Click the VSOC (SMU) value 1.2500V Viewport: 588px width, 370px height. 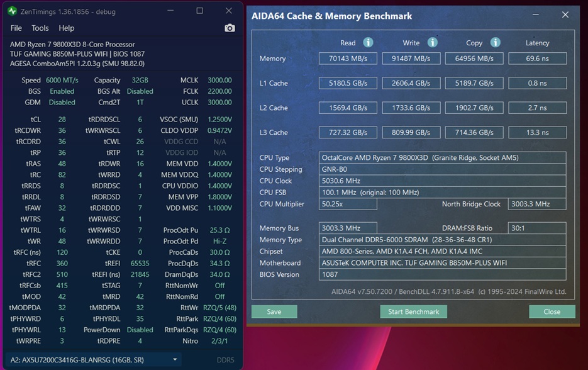point(219,120)
